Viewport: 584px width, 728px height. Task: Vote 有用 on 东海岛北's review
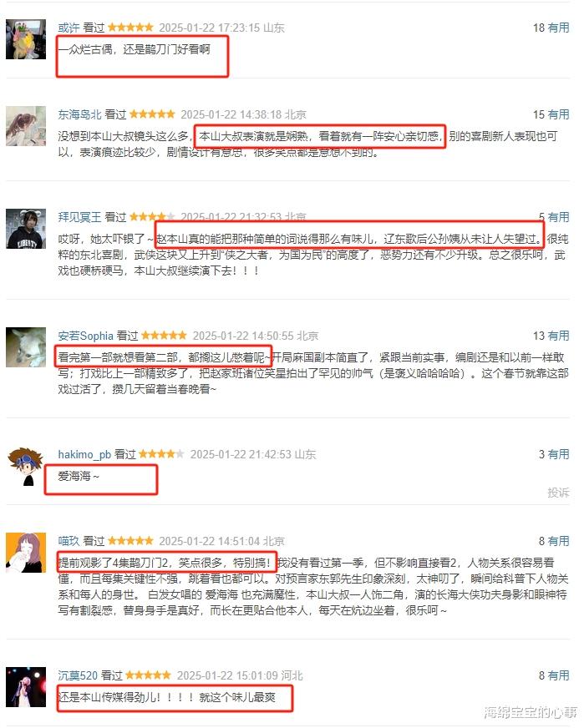pyautogui.click(x=558, y=114)
